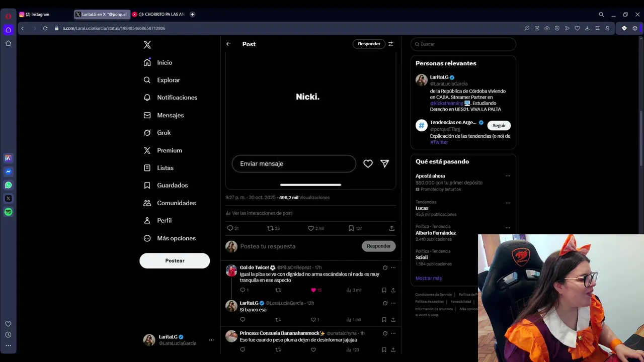Open browser tab search magnifier
Screen dimensions: 644x362
(601, 15)
